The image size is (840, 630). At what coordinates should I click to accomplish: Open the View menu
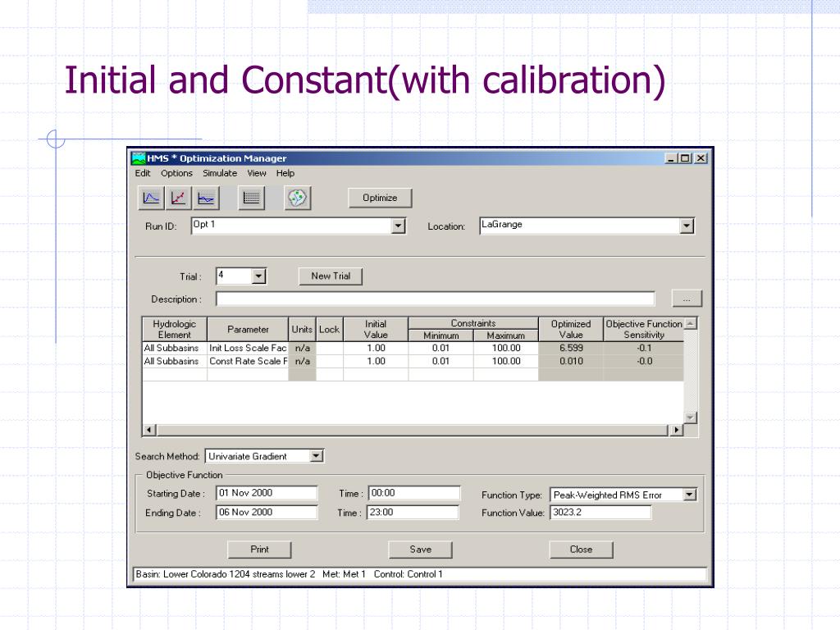pyautogui.click(x=257, y=173)
